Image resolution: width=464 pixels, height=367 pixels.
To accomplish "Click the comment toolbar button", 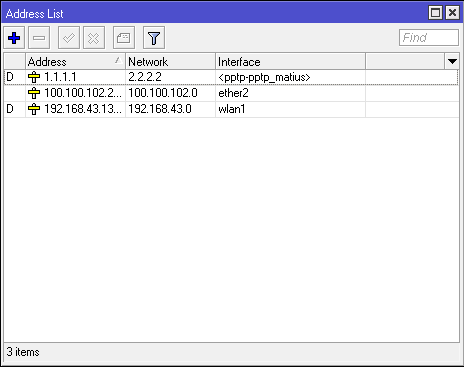I will click(124, 38).
